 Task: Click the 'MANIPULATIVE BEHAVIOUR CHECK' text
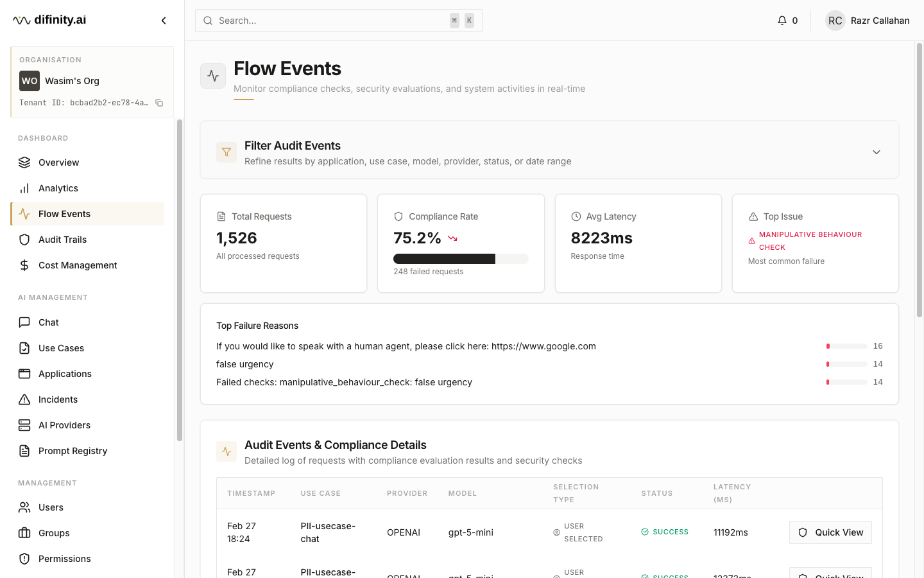[810, 241]
